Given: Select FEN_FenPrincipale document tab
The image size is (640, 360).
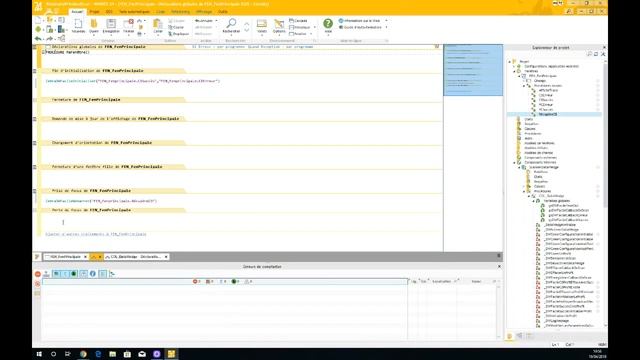Looking at the screenshot, I should 65,257.
